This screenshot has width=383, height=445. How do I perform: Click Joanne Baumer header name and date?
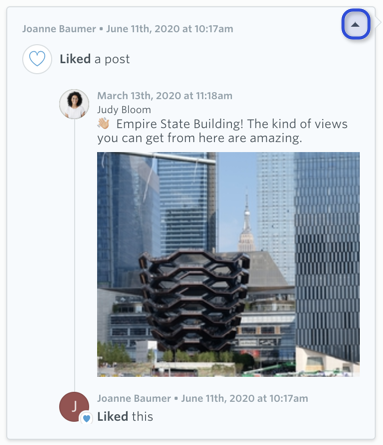(128, 29)
